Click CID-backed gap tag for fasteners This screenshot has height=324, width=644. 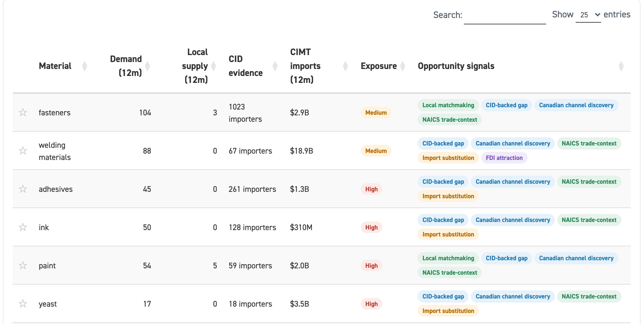click(506, 105)
